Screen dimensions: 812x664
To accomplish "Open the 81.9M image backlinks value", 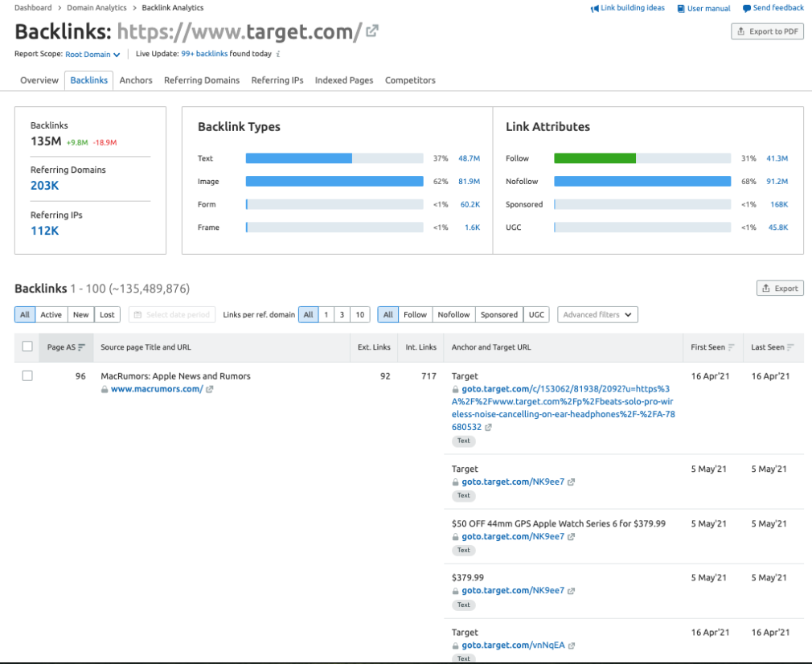I will click(470, 182).
